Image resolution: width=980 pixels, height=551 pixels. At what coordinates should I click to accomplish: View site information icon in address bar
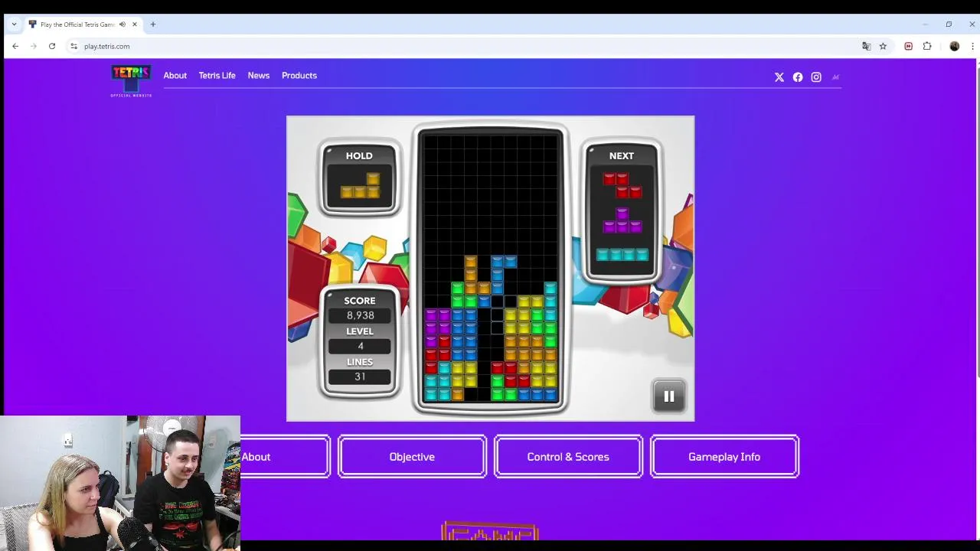pos(73,46)
